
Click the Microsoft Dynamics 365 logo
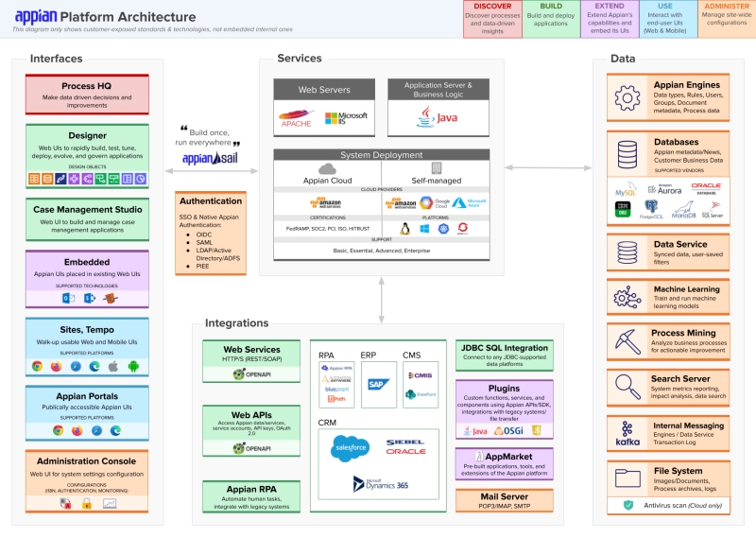381,484
